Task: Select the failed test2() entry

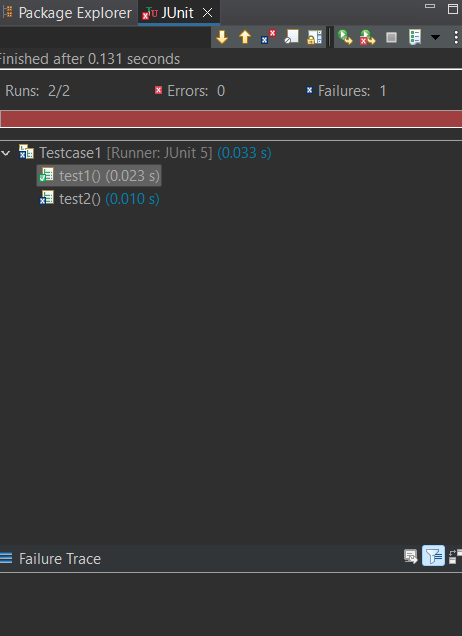Action: (99, 199)
